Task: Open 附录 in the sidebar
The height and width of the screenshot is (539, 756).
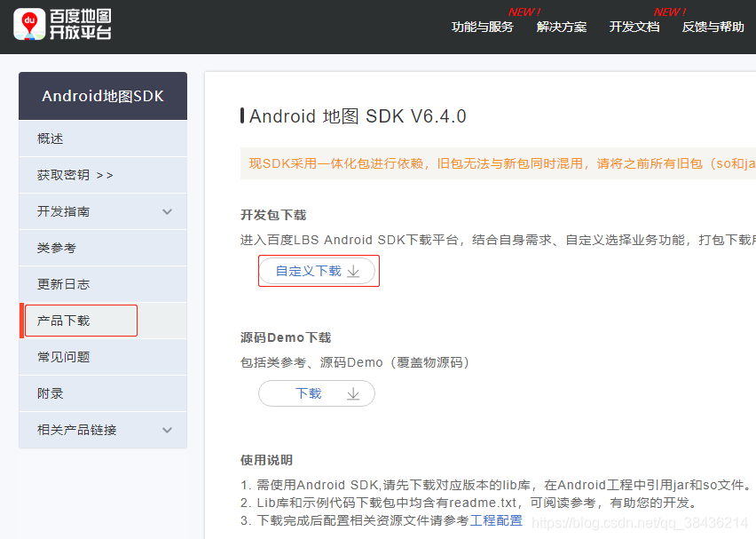Action: tap(51, 393)
